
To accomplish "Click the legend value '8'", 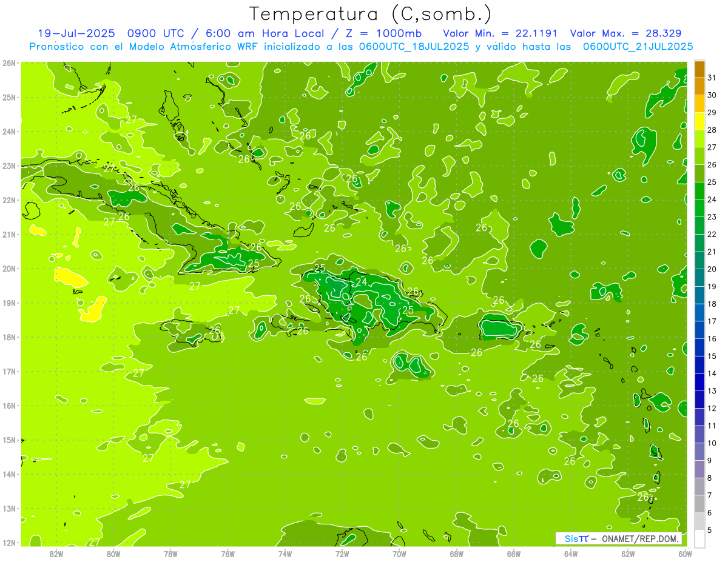I will [x=710, y=478].
